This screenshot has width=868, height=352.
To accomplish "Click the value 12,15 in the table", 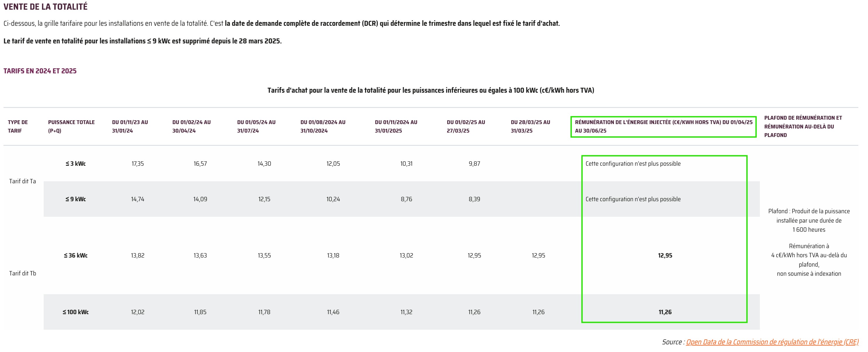I will pyautogui.click(x=264, y=199).
